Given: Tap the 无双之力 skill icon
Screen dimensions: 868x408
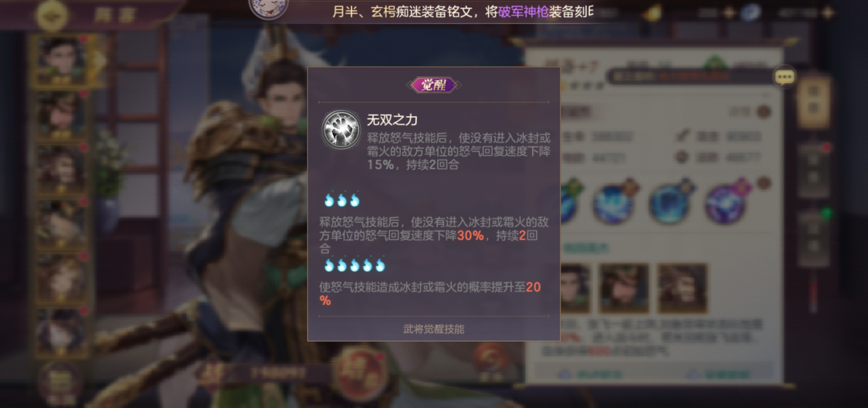Looking at the screenshot, I should pos(341,129).
